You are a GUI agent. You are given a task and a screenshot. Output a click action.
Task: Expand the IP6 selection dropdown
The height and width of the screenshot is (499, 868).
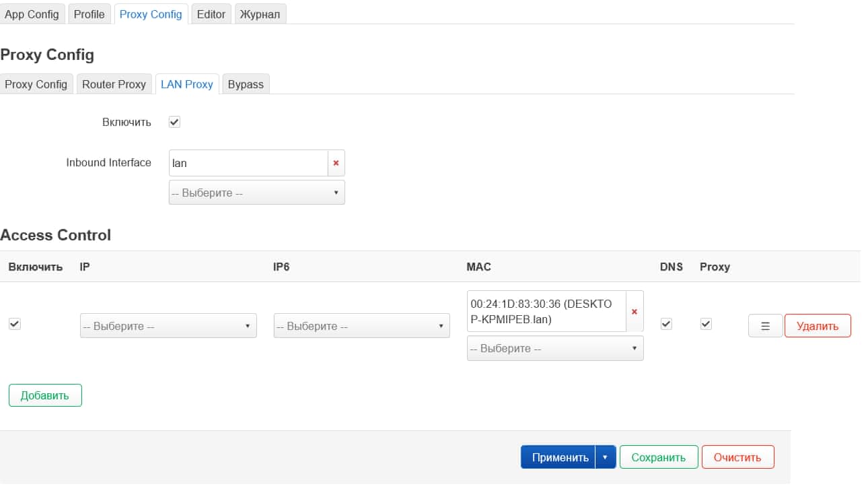[361, 326]
